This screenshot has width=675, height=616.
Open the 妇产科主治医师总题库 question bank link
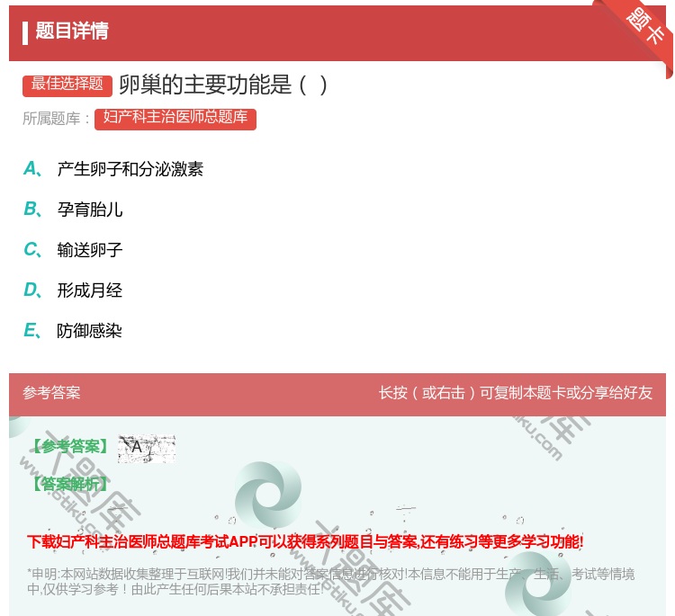[x=175, y=118]
